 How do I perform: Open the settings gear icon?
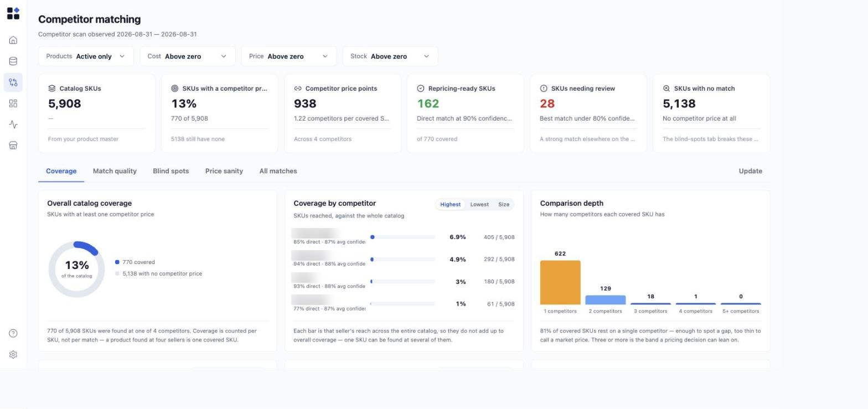tap(13, 354)
